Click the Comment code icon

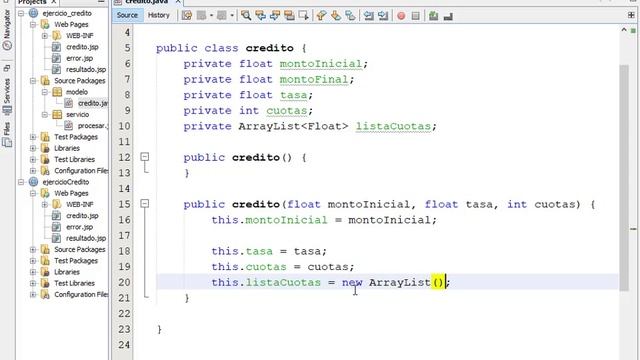click(x=433, y=16)
